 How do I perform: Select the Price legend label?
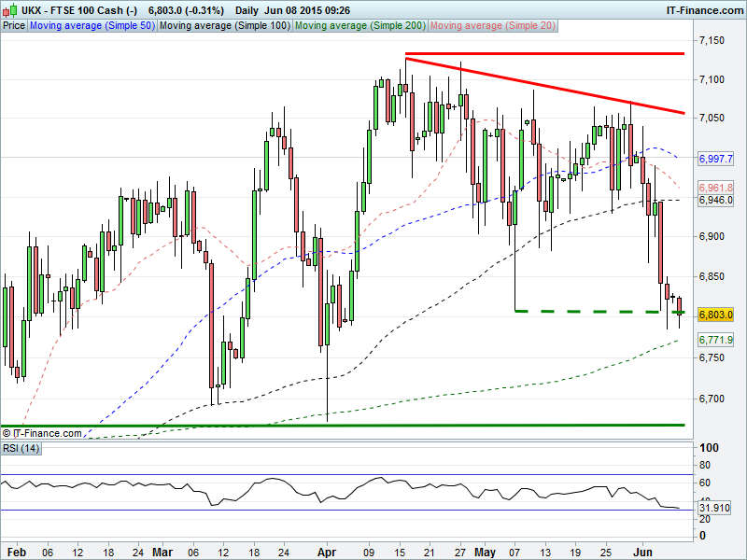(x=14, y=26)
